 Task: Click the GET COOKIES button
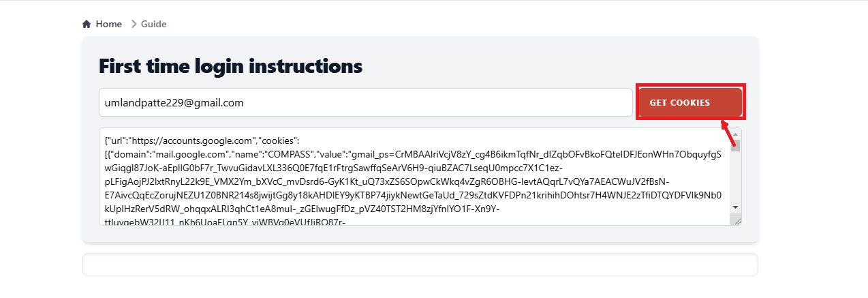(689, 102)
